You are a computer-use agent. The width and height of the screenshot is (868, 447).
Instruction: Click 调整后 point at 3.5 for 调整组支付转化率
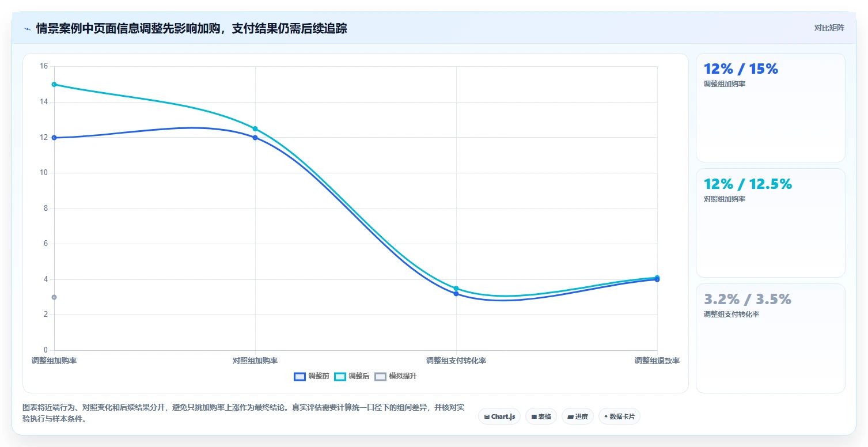tap(456, 289)
